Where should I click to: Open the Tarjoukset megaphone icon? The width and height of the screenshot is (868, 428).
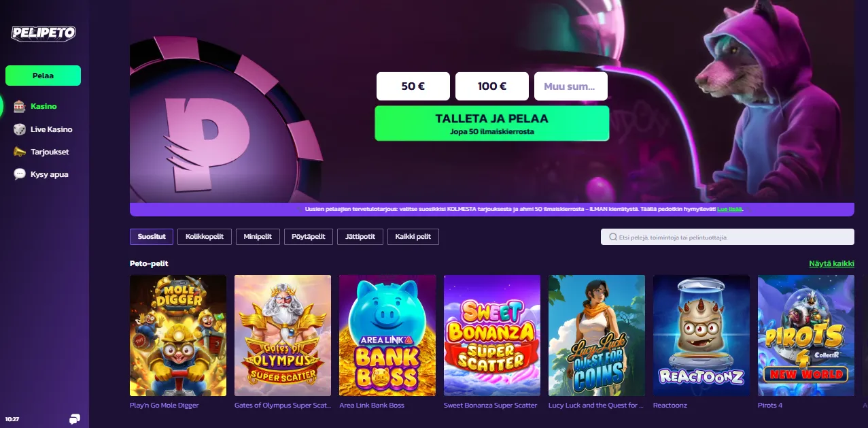(x=20, y=152)
